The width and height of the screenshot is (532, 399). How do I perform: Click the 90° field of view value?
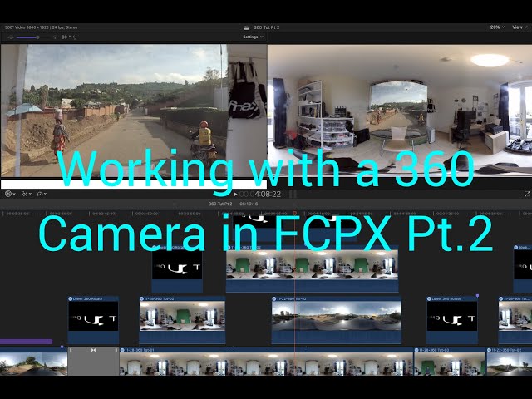click(x=65, y=37)
